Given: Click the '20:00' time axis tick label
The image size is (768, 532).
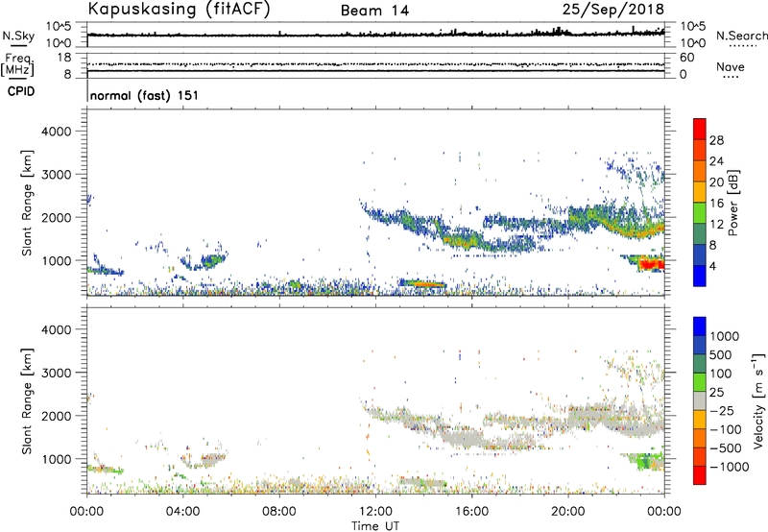Looking at the screenshot, I should pyautogui.click(x=567, y=512).
